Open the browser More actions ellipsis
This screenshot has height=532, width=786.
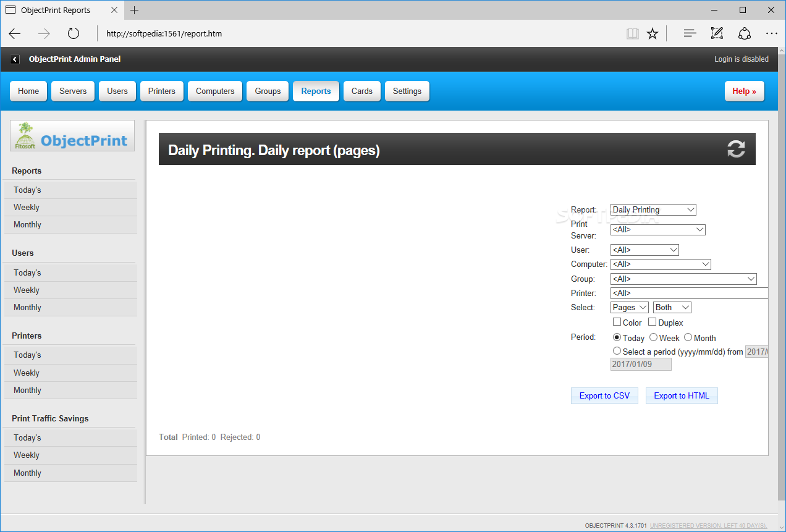[771, 33]
